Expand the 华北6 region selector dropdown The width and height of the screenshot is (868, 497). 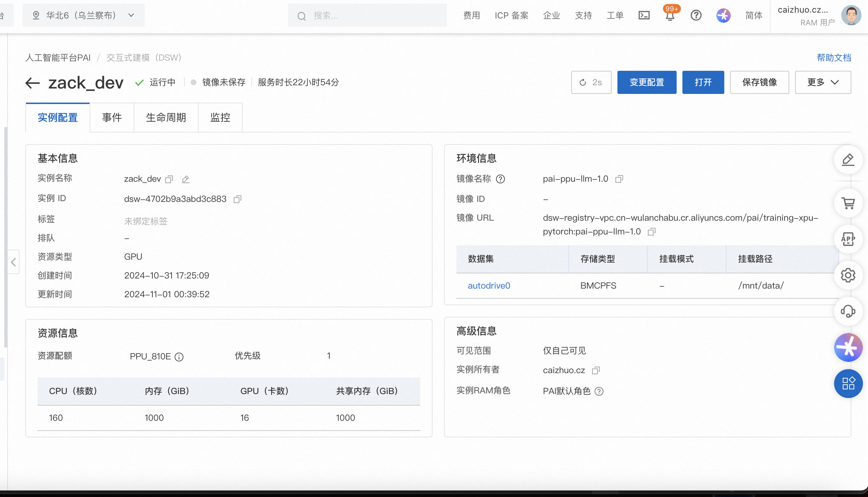[83, 15]
